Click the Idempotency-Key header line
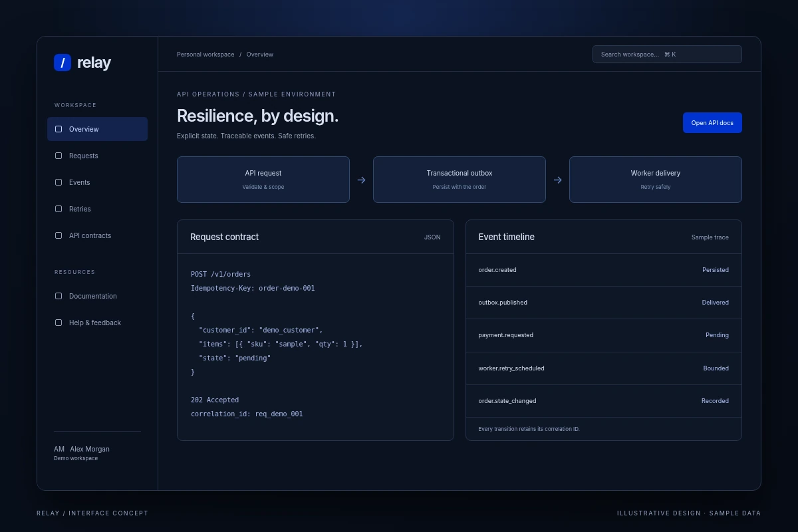798x532 pixels. 253,289
